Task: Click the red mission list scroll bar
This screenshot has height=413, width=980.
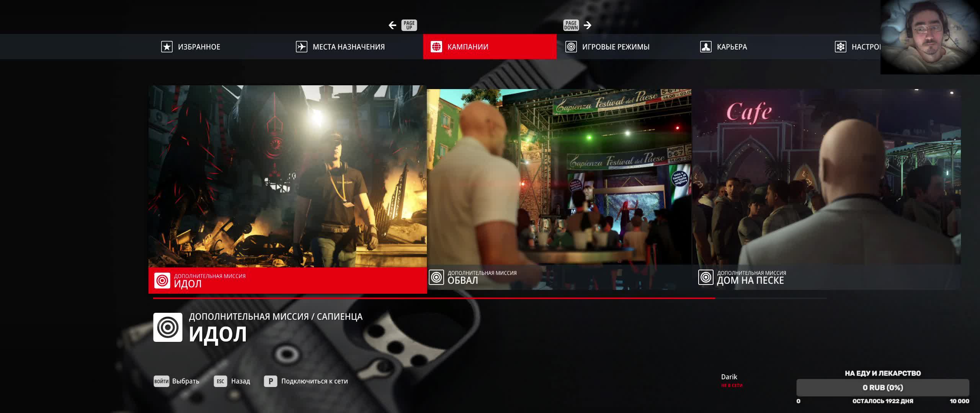Action: tap(433, 298)
